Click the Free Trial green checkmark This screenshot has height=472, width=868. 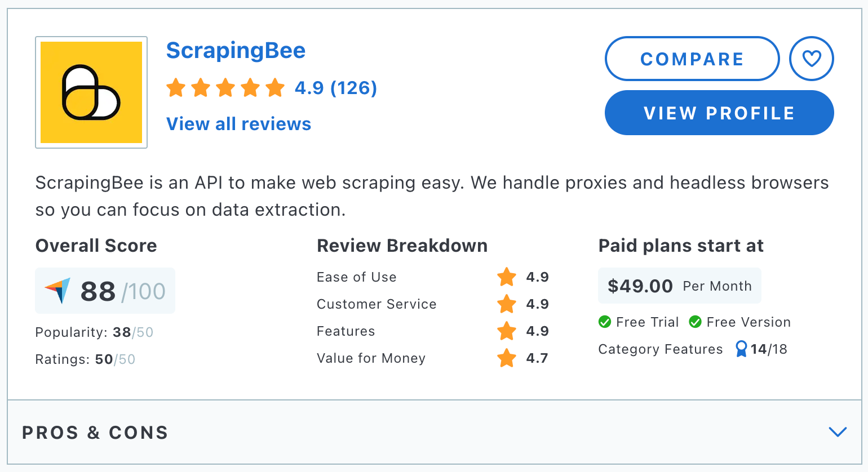click(605, 322)
